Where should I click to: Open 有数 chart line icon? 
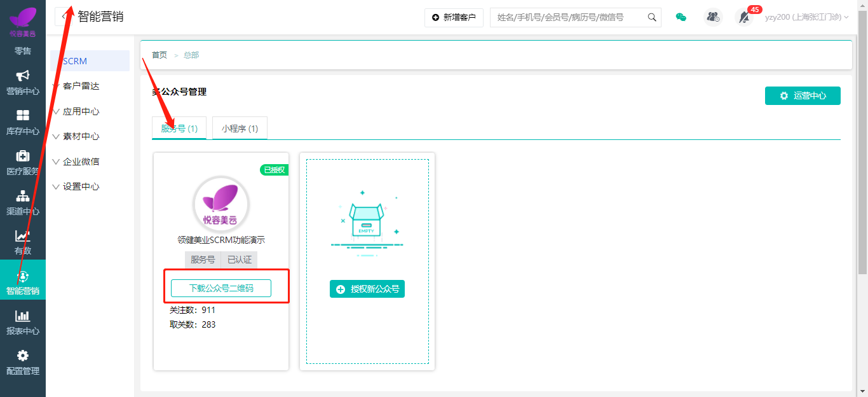point(23,236)
